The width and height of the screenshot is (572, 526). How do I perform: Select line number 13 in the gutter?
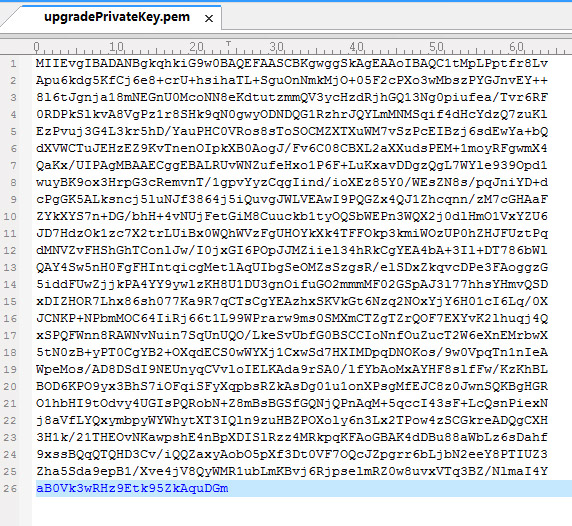[10, 268]
